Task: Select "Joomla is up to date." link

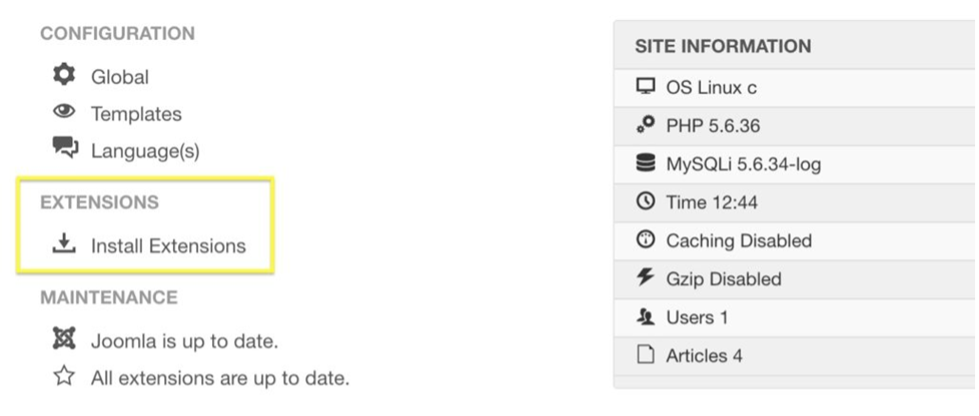Action: (x=184, y=341)
